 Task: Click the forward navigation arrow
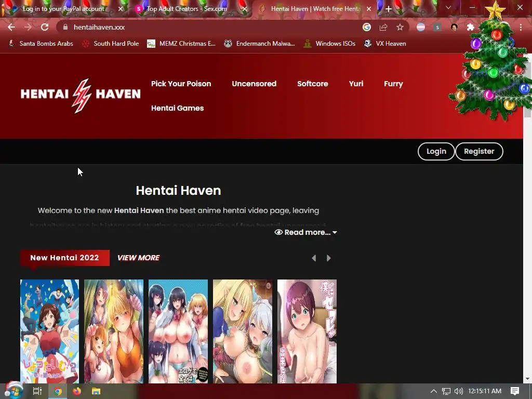pyautogui.click(x=28, y=27)
